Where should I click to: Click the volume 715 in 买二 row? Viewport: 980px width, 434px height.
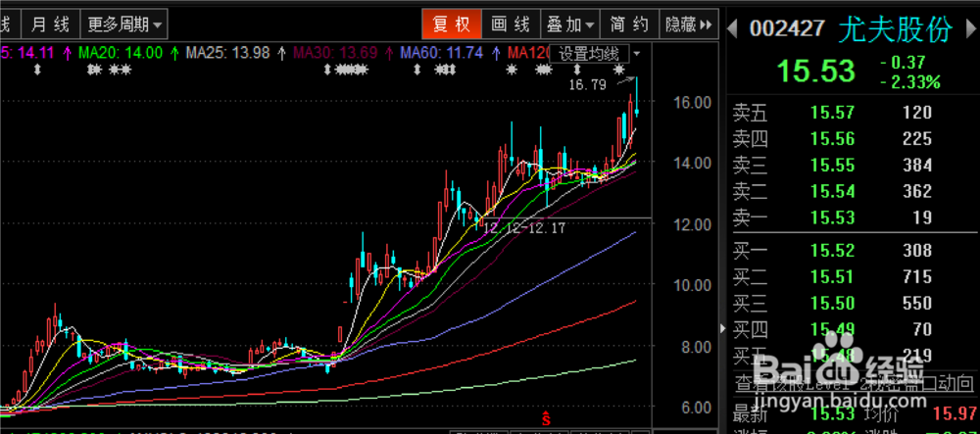pos(917,276)
